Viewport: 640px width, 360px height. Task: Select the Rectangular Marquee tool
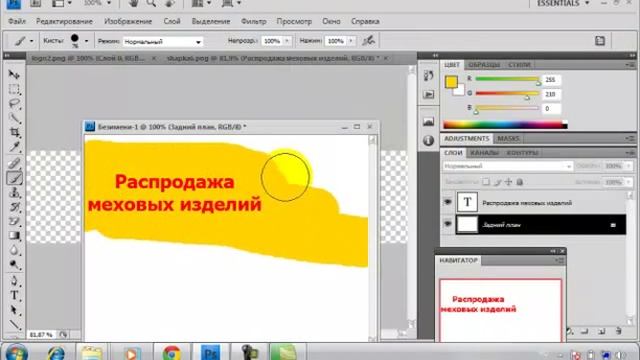(14, 89)
